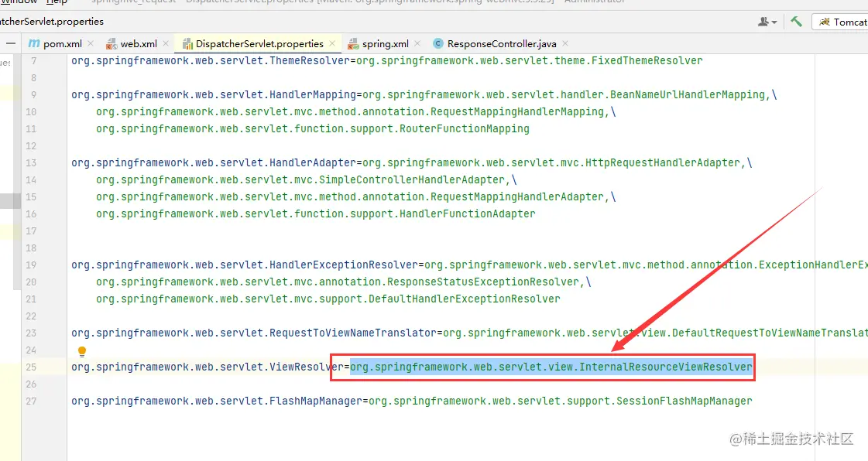Image resolution: width=868 pixels, height=461 pixels.
Task: Click the yellow intention lightbulb icon
Action: click(82, 351)
